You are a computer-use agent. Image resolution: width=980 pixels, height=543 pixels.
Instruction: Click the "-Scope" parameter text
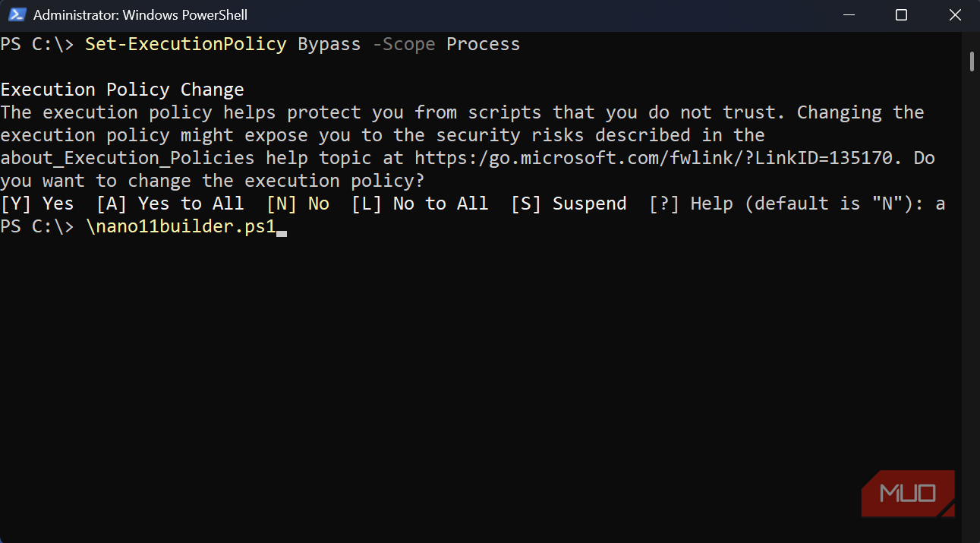point(404,44)
